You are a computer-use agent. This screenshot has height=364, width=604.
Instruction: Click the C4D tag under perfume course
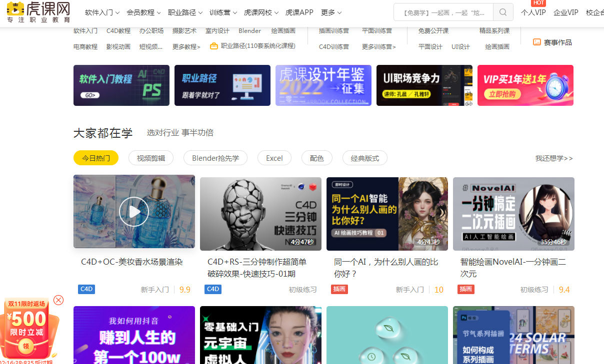(x=86, y=289)
